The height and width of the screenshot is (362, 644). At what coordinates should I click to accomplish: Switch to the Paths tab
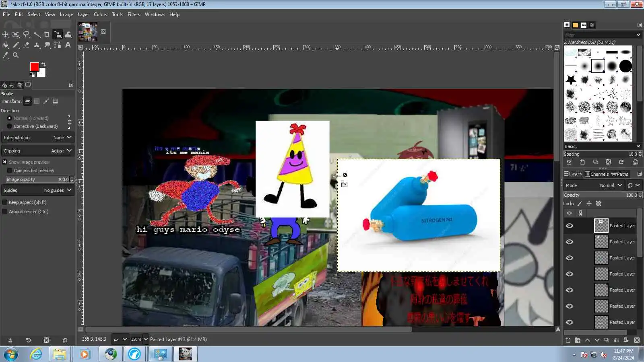[x=620, y=174]
